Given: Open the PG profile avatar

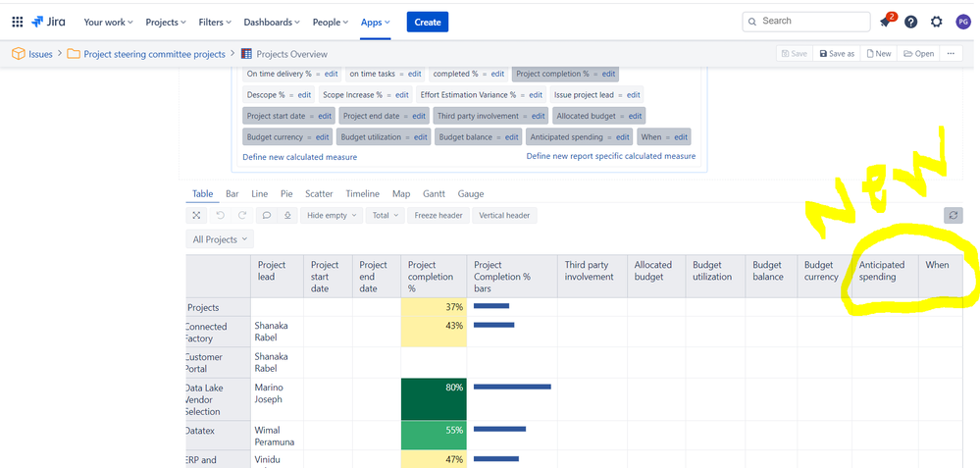Looking at the screenshot, I should click(x=963, y=22).
